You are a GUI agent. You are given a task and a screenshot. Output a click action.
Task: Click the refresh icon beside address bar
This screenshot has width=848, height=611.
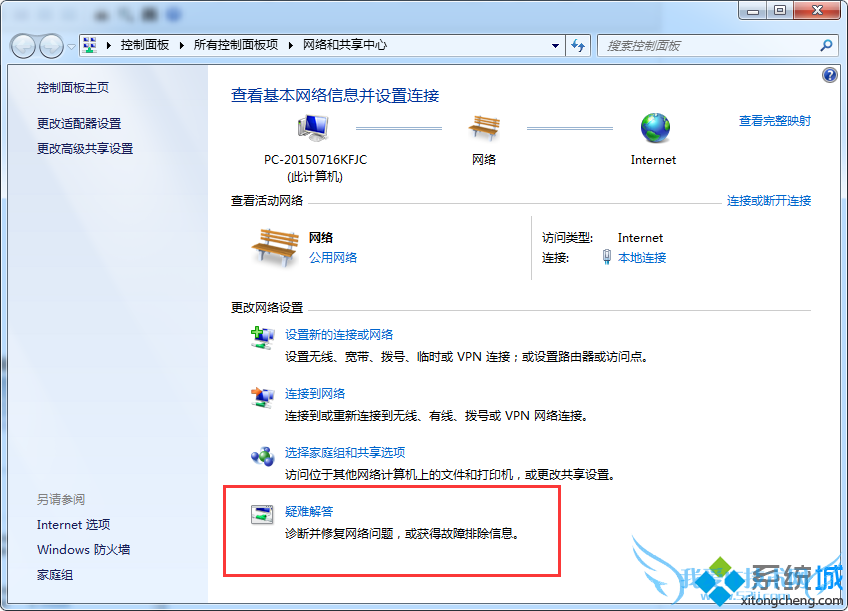coord(578,45)
